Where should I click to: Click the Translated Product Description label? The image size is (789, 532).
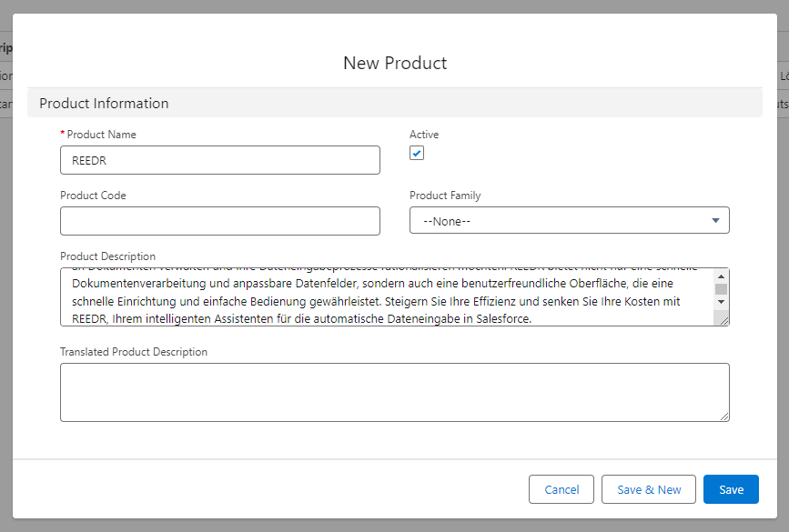click(134, 352)
